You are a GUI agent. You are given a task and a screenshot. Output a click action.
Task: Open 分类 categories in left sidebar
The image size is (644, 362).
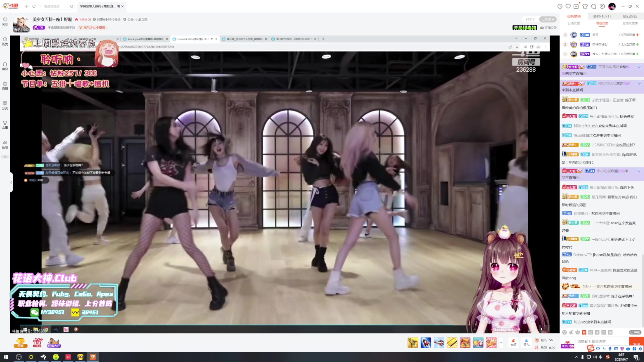[x=5, y=105]
